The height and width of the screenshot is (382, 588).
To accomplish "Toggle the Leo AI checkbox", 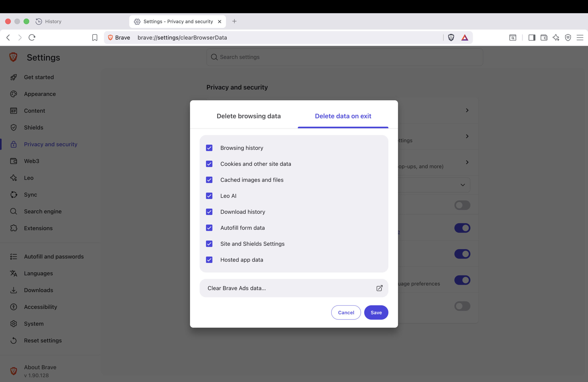I will pyautogui.click(x=209, y=196).
